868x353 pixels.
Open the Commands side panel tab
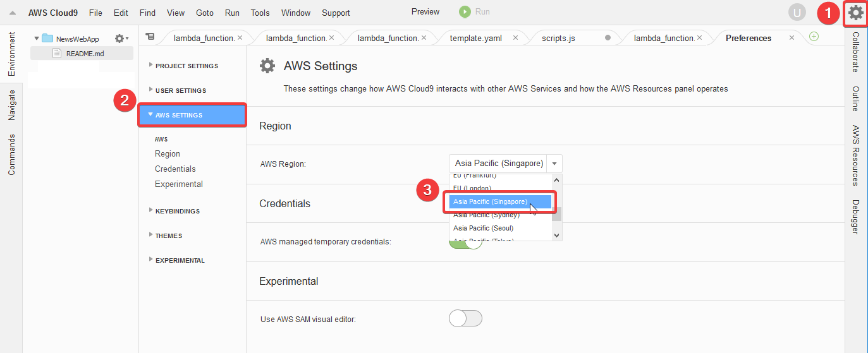(11, 155)
